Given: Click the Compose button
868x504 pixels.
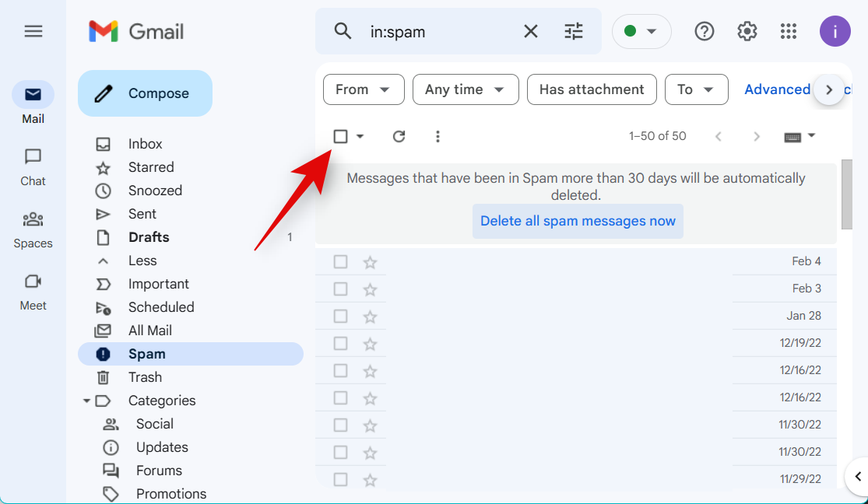Looking at the screenshot, I should click(145, 93).
